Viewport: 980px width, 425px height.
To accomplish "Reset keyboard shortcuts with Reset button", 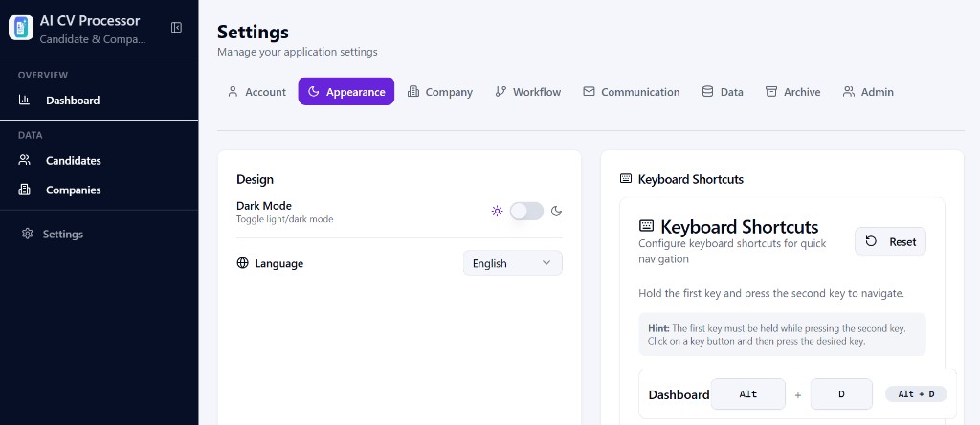I will point(891,241).
